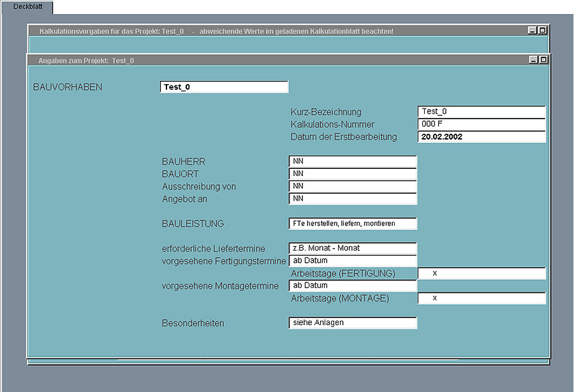Image resolution: width=574 pixels, height=392 pixels.
Task: Maximize the Kalkulationsvorgaben window
Action: (542, 31)
